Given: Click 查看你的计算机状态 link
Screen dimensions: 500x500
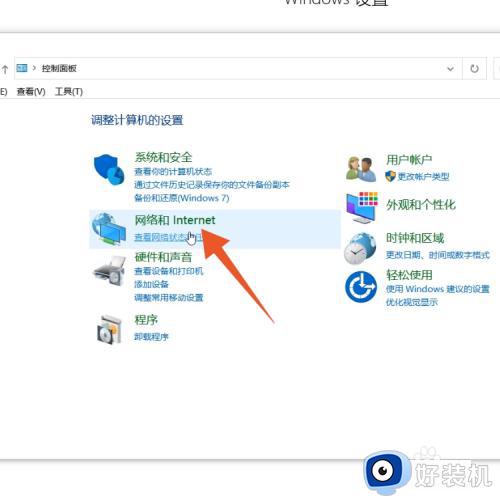Looking at the screenshot, I should [x=173, y=172].
